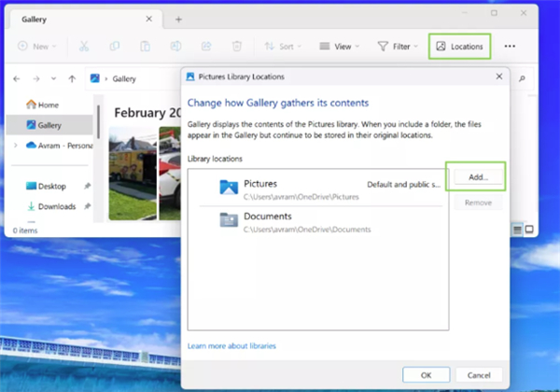Viewport: 560px width, 392px height.
Task: Switch to the details view layout icon
Action: 516,230
